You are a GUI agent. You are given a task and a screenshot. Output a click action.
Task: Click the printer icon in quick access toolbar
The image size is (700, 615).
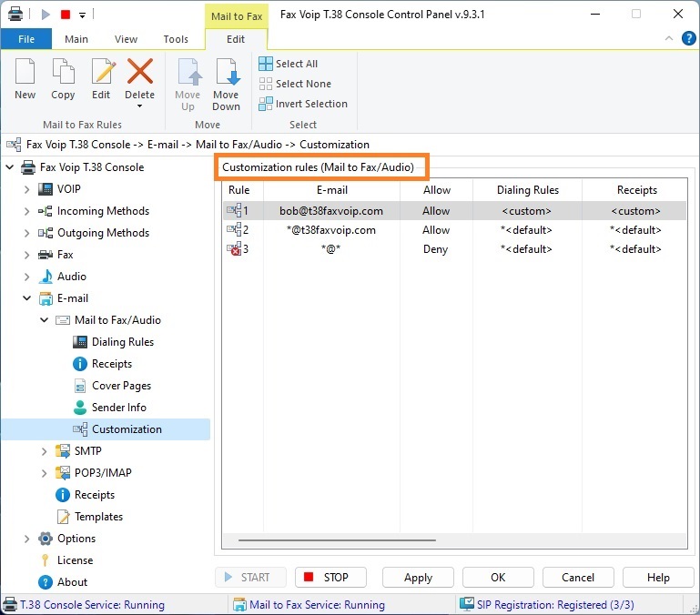click(15, 15)
